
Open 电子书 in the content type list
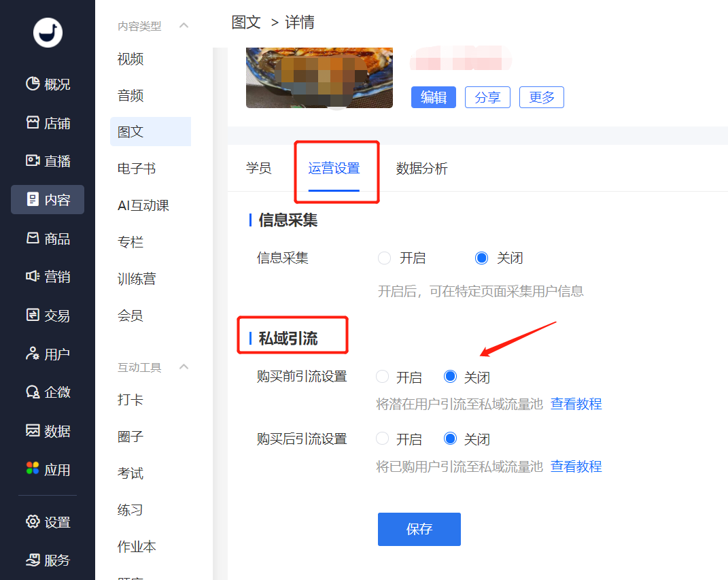pyautogui.click(x=137, y=169)
